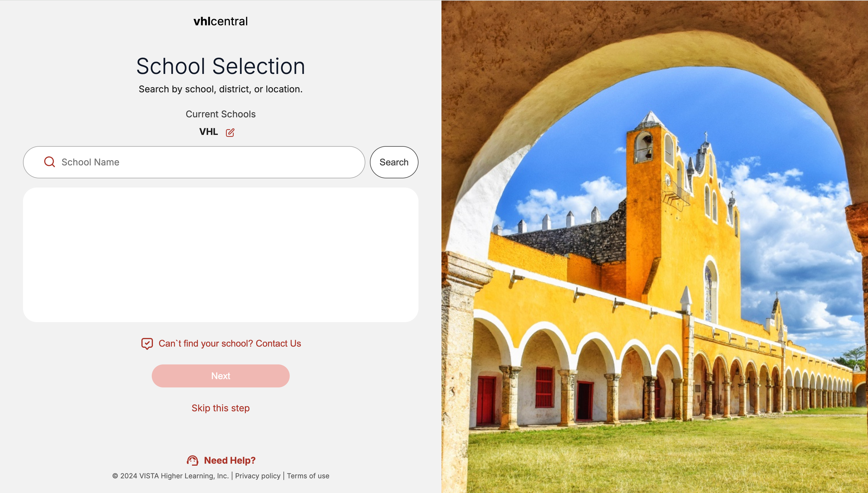868x493 pixels.
Task: Click the School Selection heading
Action: pos(220,66)
